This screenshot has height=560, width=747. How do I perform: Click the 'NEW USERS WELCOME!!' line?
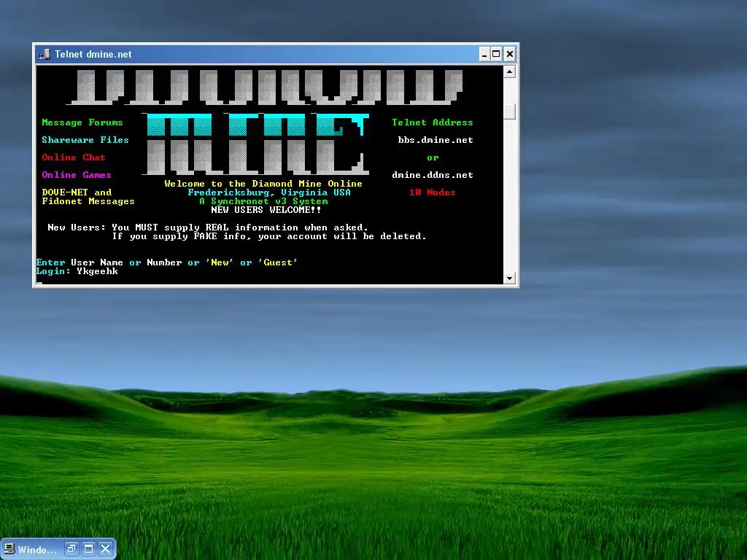266,210
